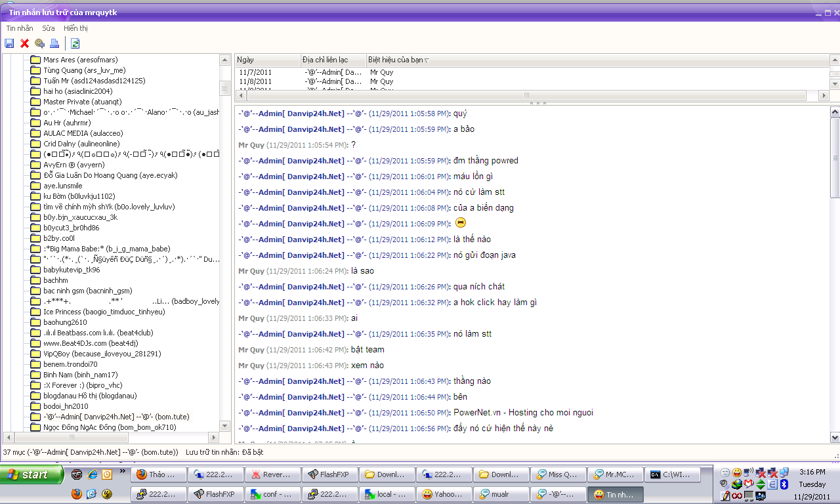
Task: Click the Bluetooth tray icon
Action: [784, 484]
